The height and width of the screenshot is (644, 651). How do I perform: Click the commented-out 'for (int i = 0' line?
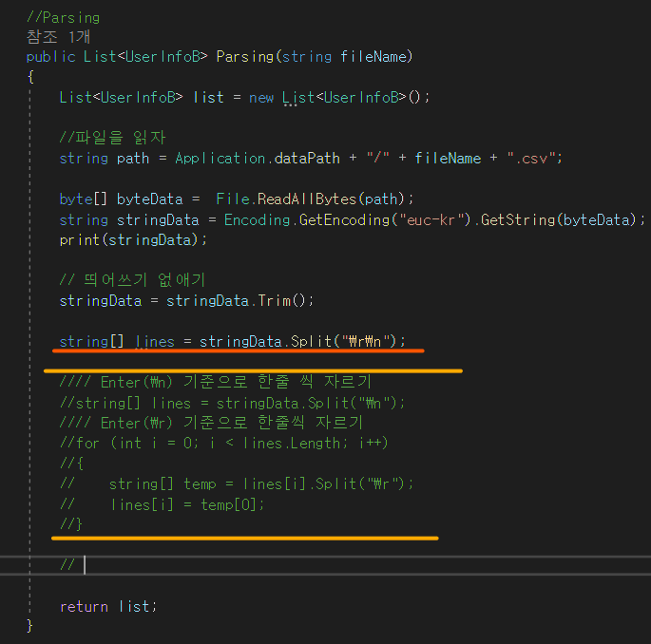pyautogui.click(x=223, y=443)
